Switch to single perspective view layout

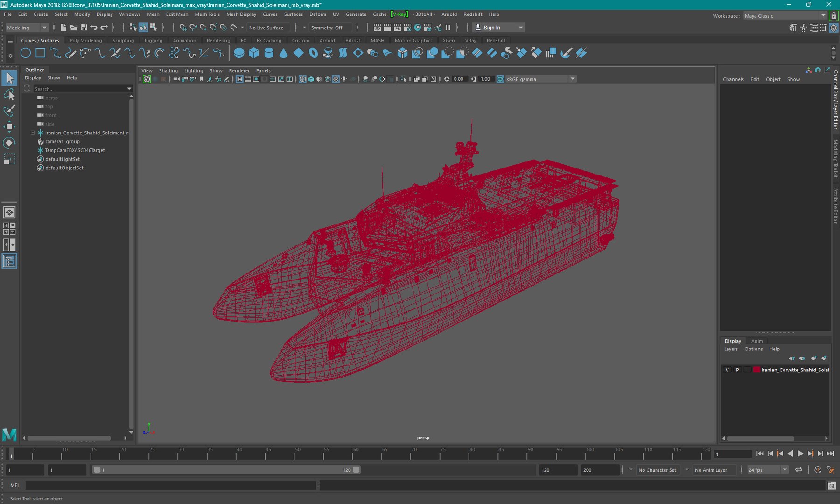(x=9, y=212)
